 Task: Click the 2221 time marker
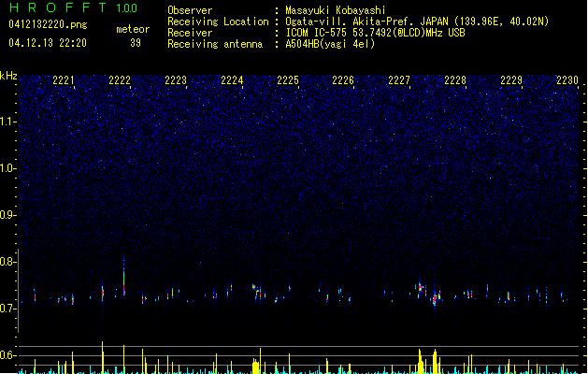(64, 80)
